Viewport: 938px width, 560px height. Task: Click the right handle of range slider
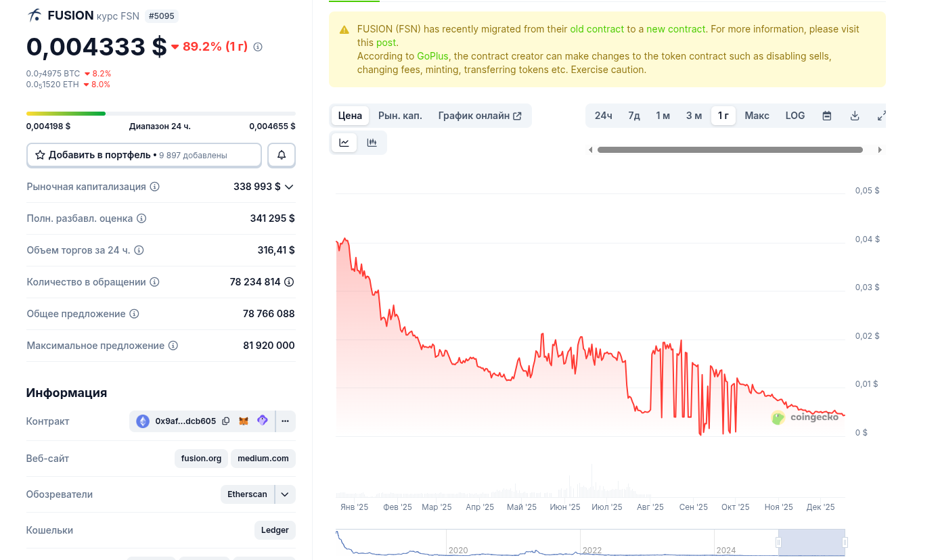845,542
